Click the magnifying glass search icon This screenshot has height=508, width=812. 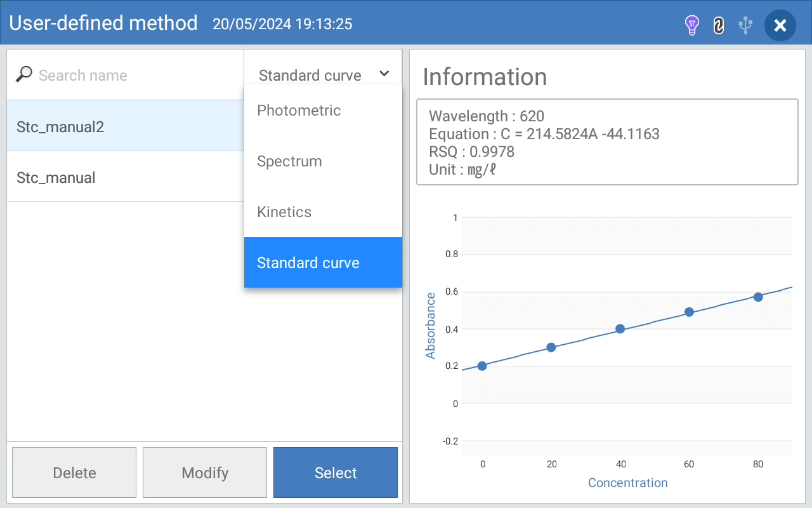tap(24, 75)
